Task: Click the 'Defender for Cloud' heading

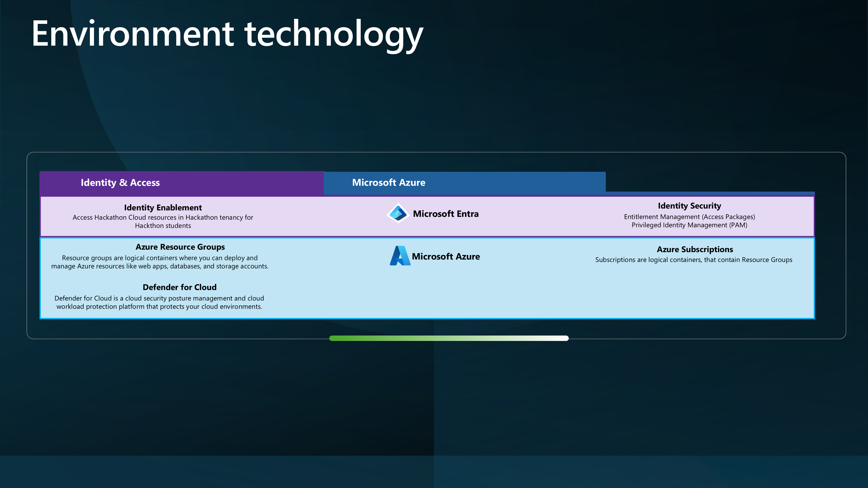Action: (180, 287)
